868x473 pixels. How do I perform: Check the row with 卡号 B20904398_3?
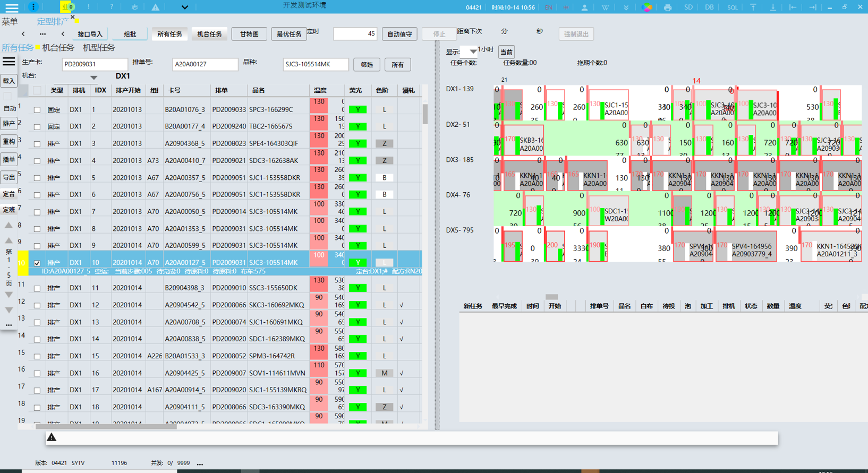(37, 288)
